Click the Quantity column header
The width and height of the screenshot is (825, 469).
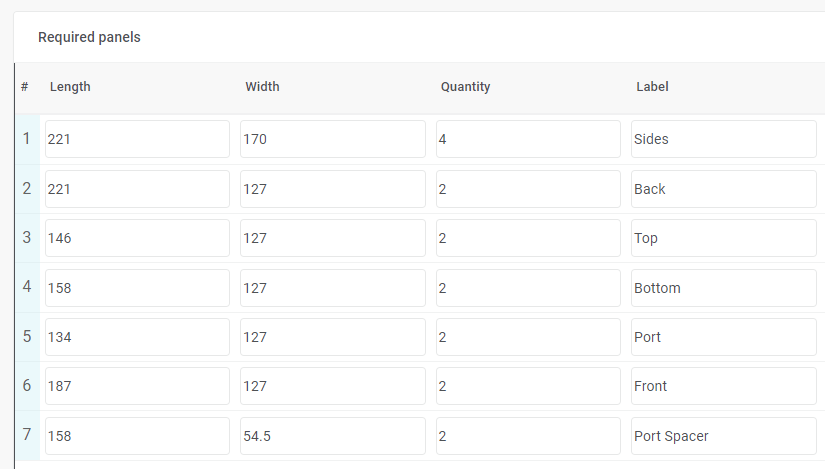[x=465, y=87]
